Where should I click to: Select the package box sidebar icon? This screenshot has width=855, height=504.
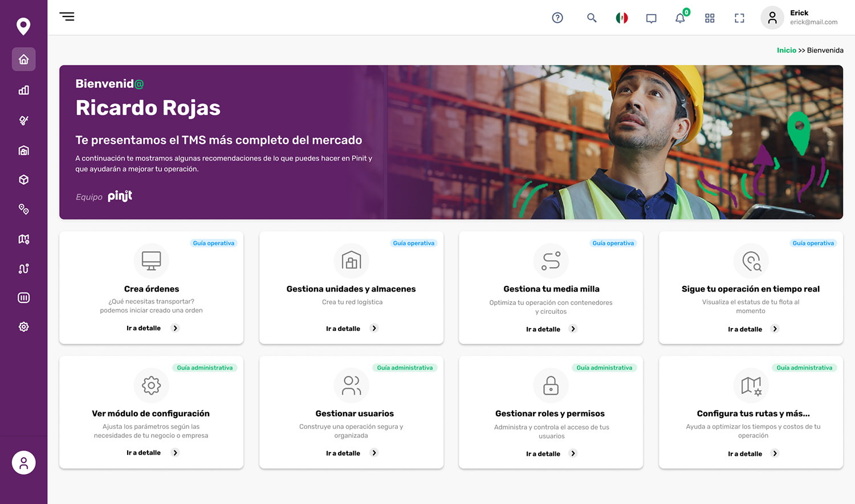pos(23,180)
